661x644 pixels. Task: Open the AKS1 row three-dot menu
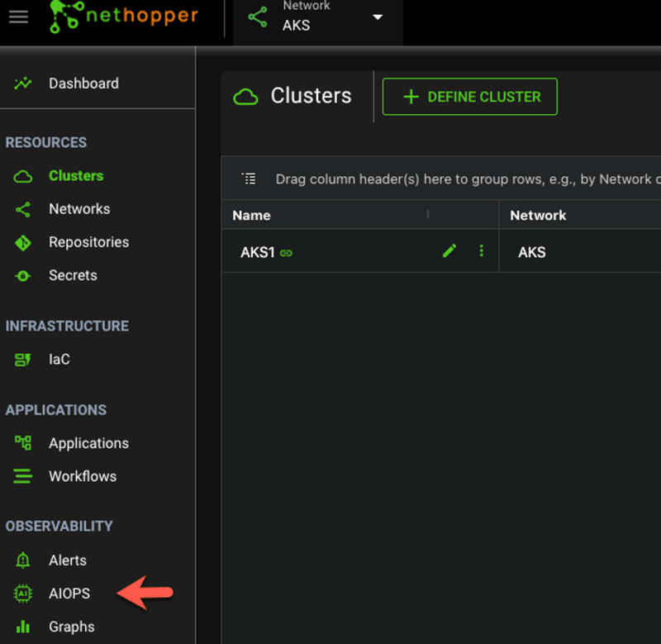(x=481, y=251)
